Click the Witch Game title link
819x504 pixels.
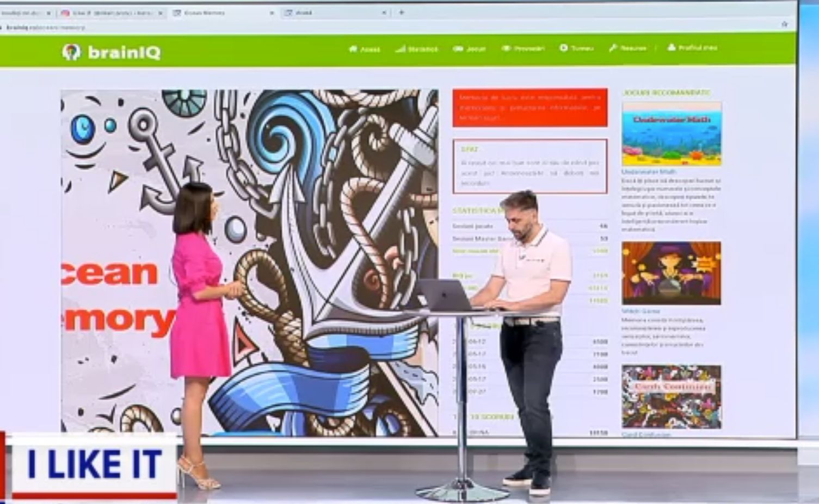click(641, 312)
